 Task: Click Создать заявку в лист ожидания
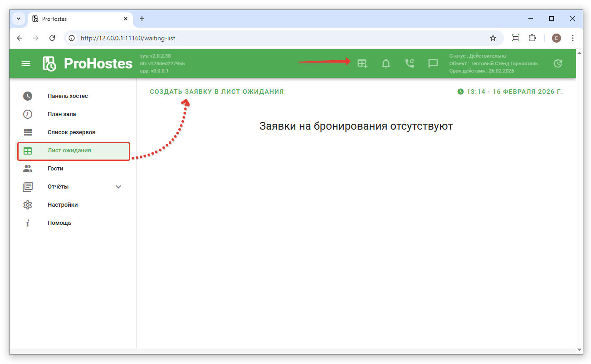pyautogui.click(x=217, y=92)
